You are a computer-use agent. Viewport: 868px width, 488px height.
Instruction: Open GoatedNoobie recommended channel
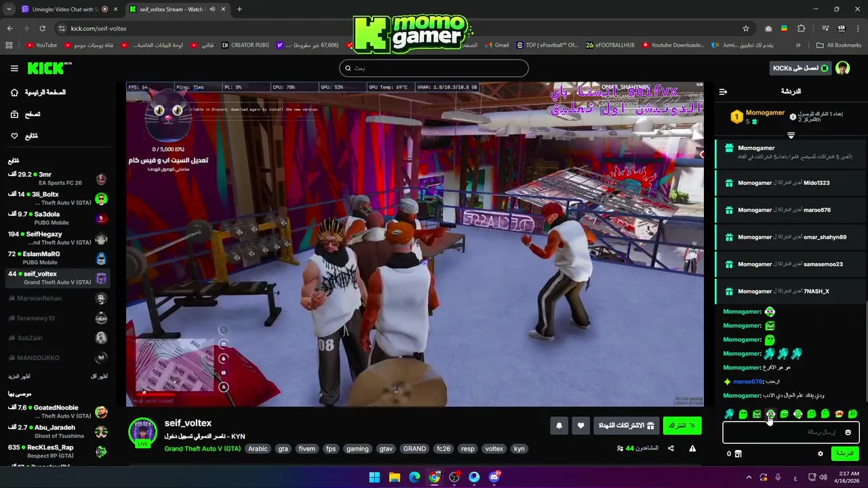(x=58, y=411)
